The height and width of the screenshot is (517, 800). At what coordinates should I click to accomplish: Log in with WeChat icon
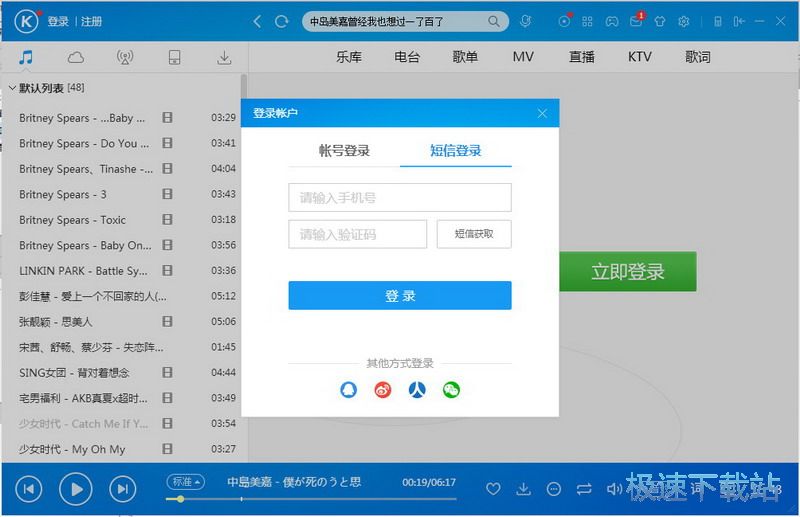click(x=451, y=390)
